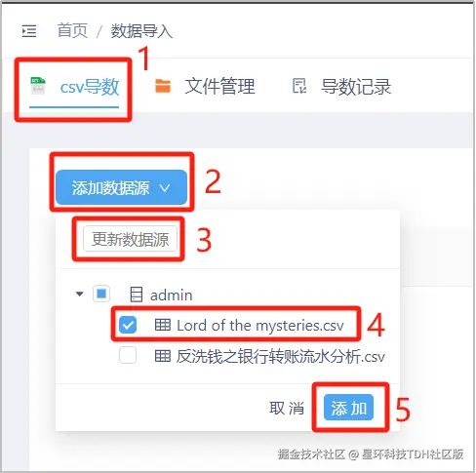Go to 首页 breadcrumb link

pos(72,31)
